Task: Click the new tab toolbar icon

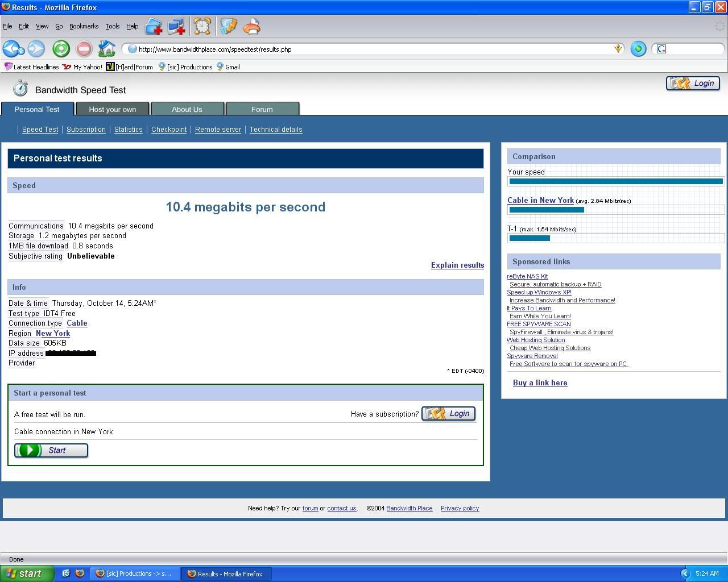Action: (154, 26)
